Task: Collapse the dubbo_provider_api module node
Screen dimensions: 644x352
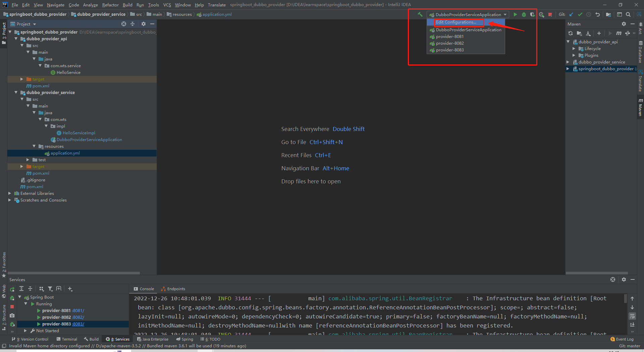Action: 16,39
